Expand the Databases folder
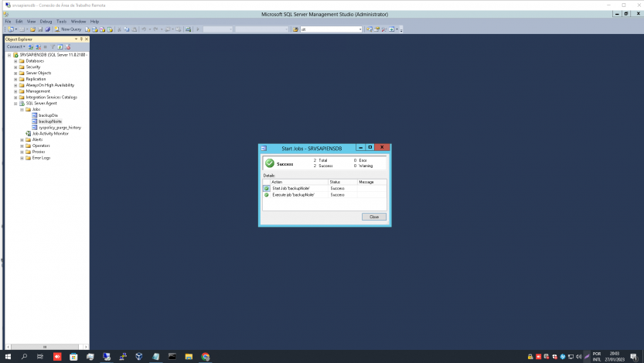Image resolution: width=644 pixels, height=363 pixels. [15, 61]
